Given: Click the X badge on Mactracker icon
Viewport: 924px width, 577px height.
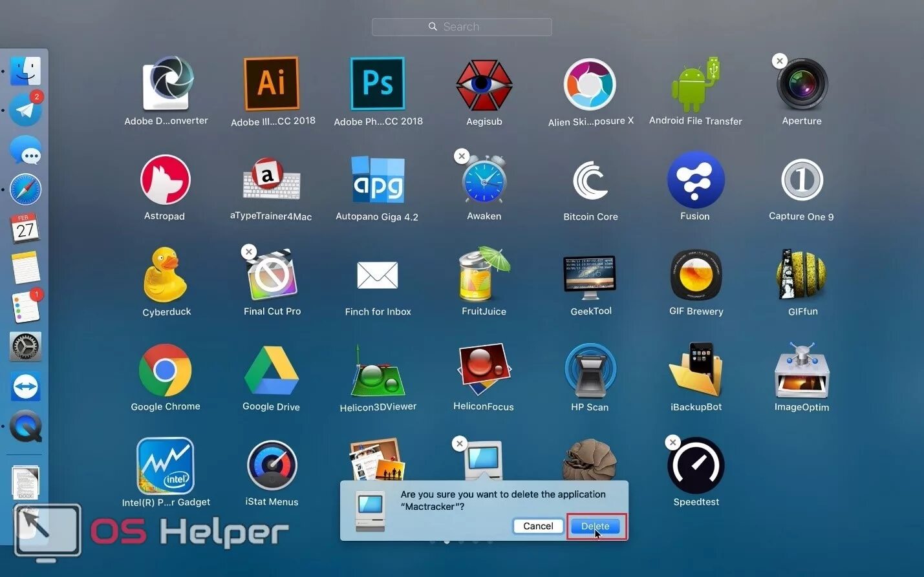Looking at the screenshot, I should 459,443.
